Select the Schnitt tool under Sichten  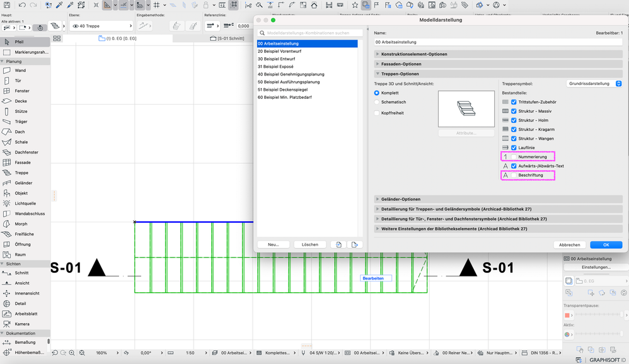click(x=25, y=273)
